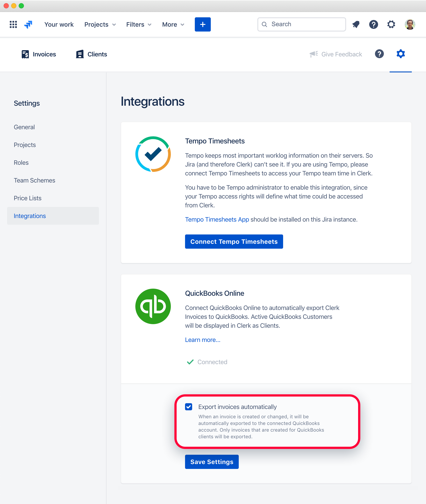Click Connect Tempo Timesheets button
426x504 pixels.
click(234, 242)
